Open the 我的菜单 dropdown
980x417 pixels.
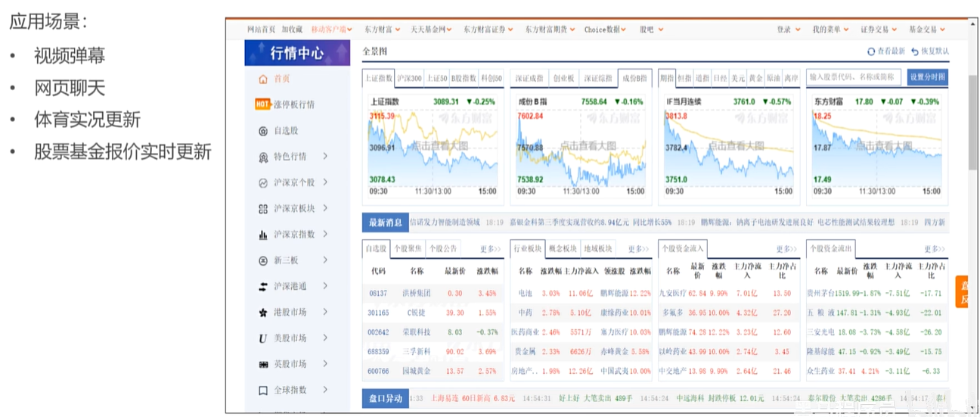click(x=830, y=30)
